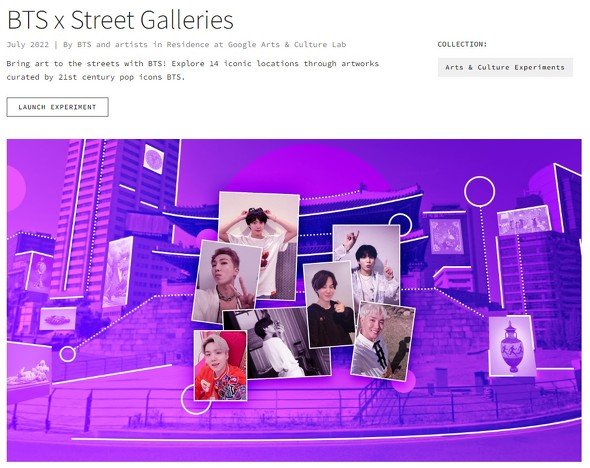
Task: Click the Greek vase artwork panel
Action: pyautogui.click(x=512, y=346)
